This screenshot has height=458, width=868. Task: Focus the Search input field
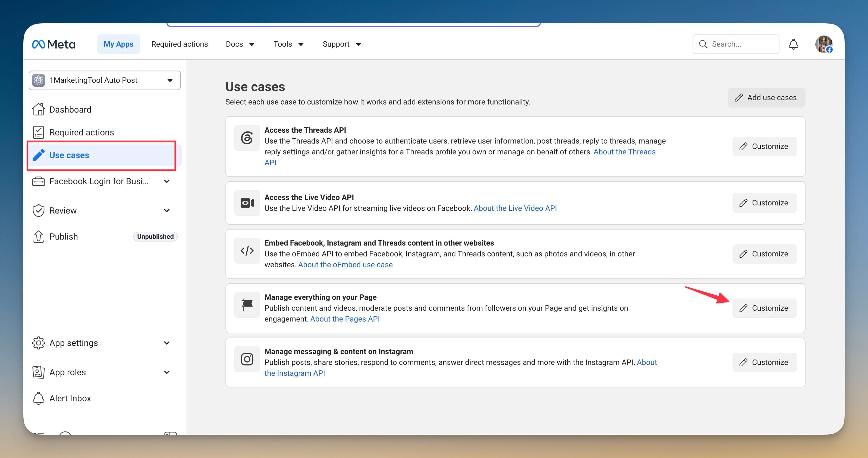click(736, 44)
